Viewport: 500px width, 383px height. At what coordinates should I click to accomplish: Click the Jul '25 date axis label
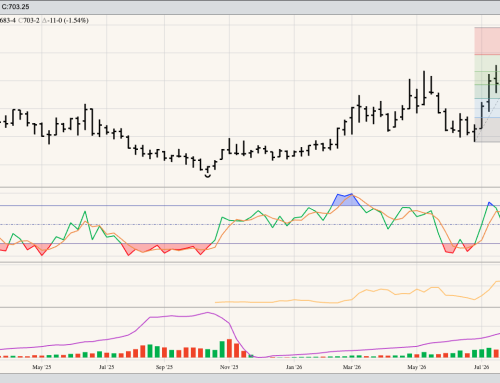[x=106, y=367]
